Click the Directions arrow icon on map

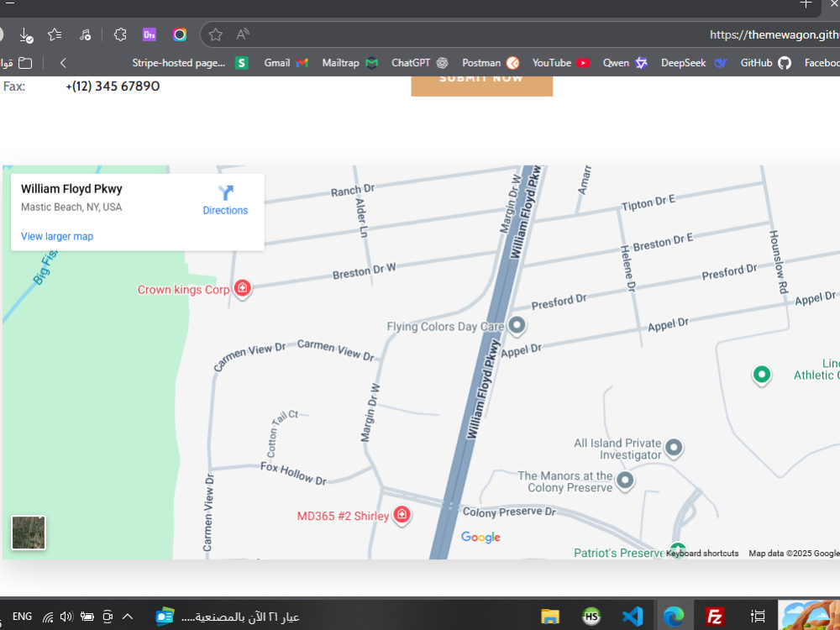[225, 192]
